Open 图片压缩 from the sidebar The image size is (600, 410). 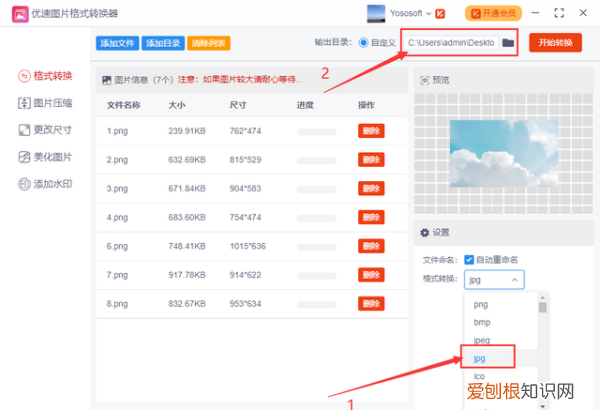(46, 103)
